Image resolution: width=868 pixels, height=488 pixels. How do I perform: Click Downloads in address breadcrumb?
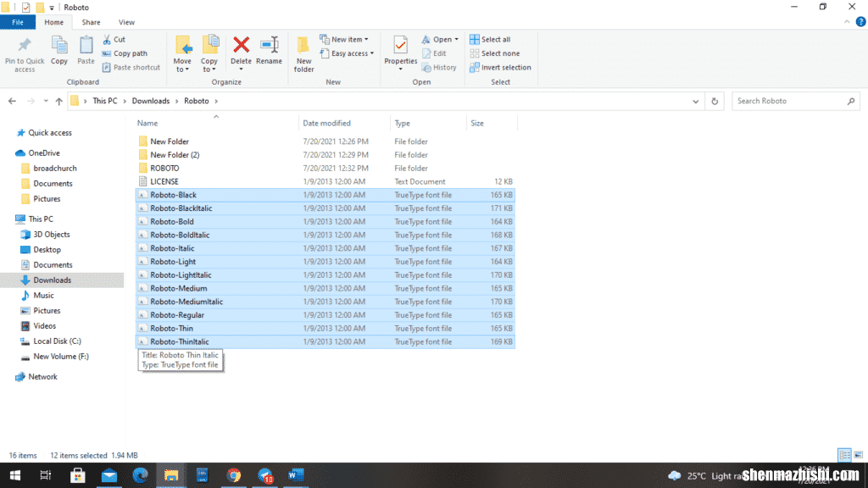[151, 102]
